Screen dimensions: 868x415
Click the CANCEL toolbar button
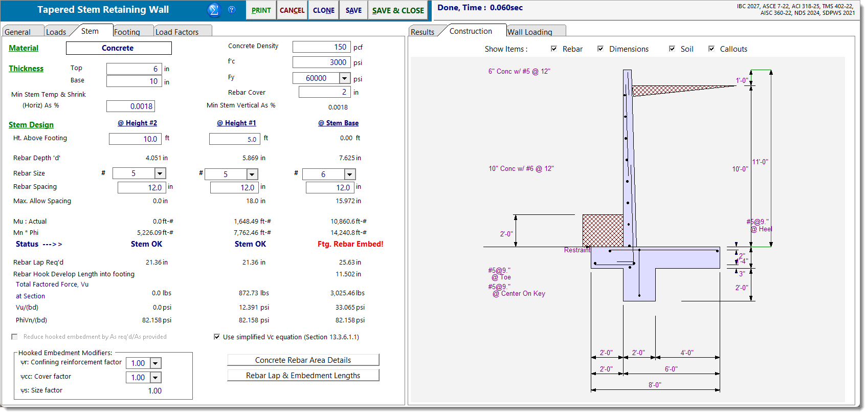coord(292,10)
